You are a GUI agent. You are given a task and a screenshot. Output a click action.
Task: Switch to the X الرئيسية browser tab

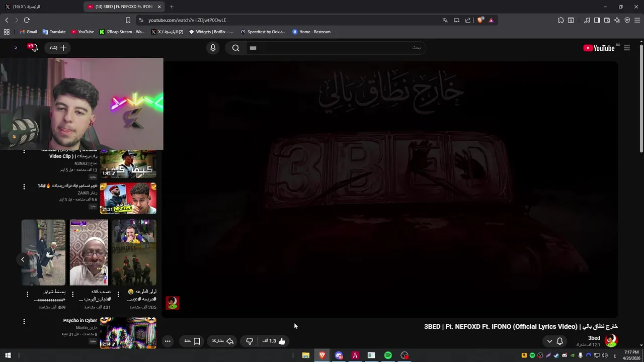(41, 7)
